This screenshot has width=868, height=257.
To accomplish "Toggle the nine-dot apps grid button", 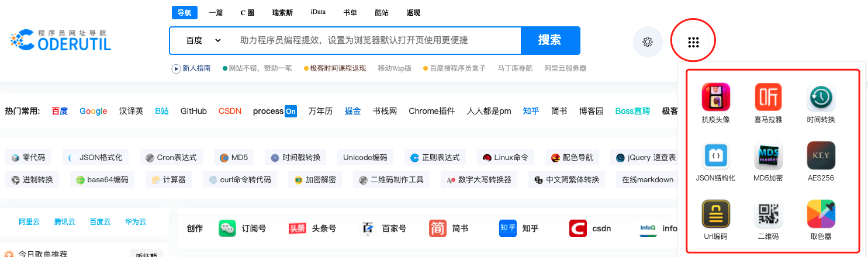I will (694, 42).
